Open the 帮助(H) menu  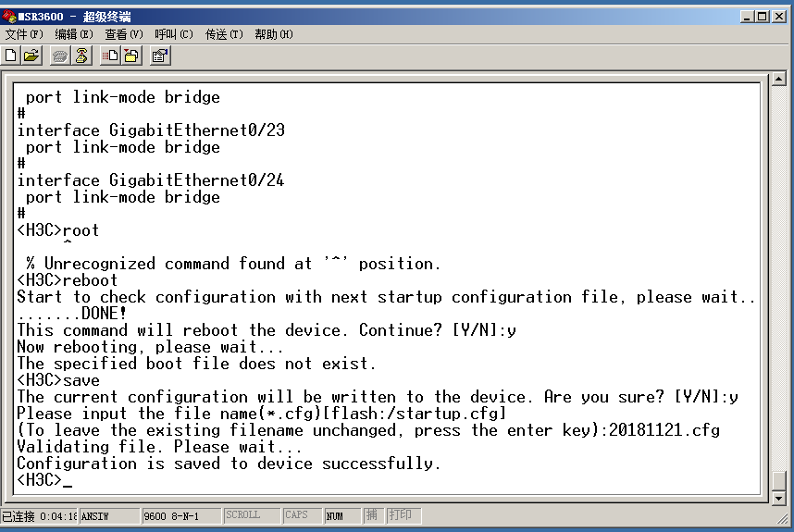pyautogui.click(x=274, y=34)
